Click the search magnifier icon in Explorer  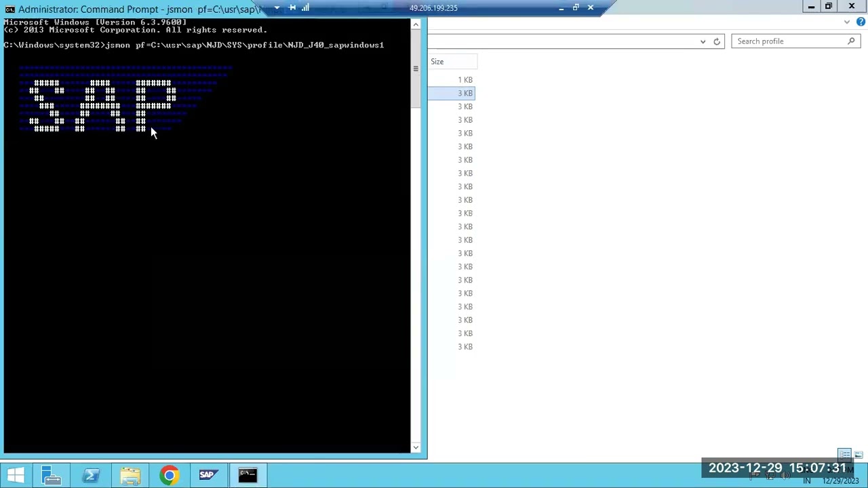852,41
